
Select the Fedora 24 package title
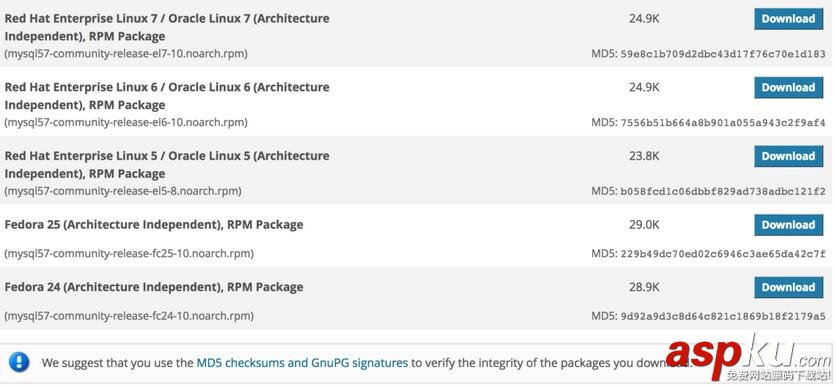(154, 287)
